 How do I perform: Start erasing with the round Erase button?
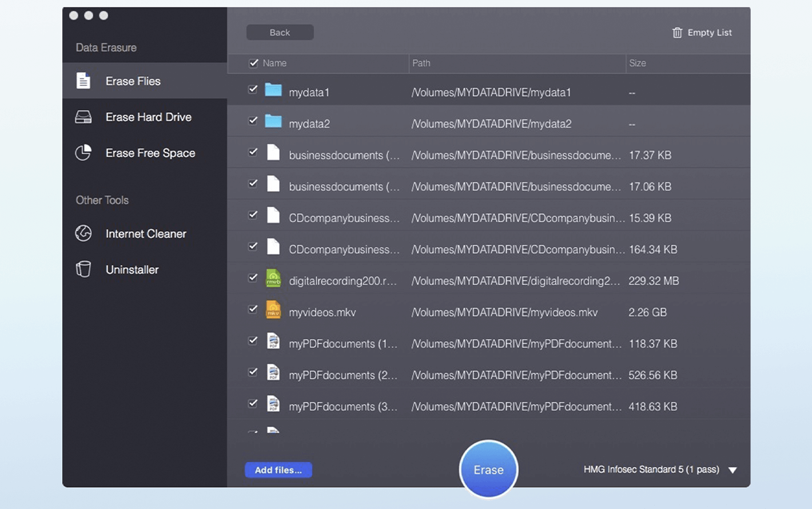pos(488,470)
